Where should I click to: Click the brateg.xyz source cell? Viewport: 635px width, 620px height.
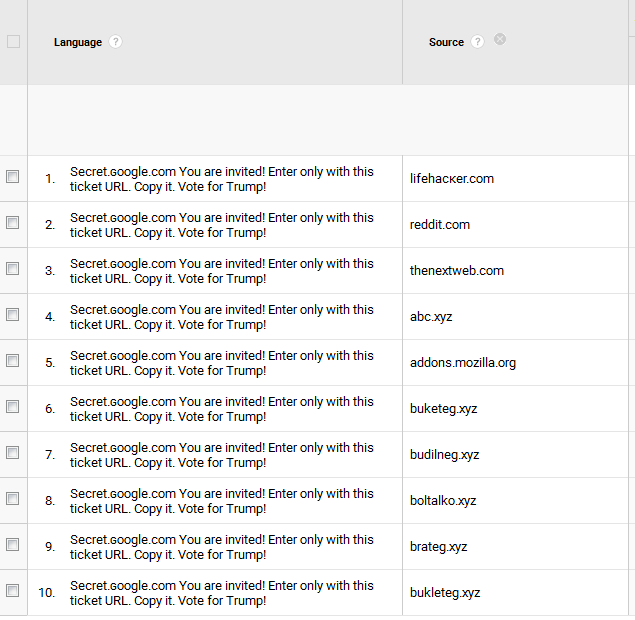(439, 547)
